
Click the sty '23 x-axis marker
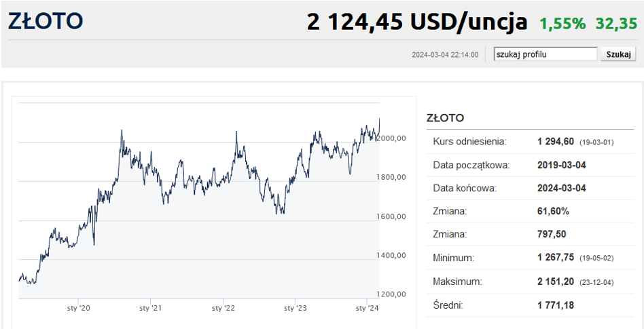tap(295, 308)
